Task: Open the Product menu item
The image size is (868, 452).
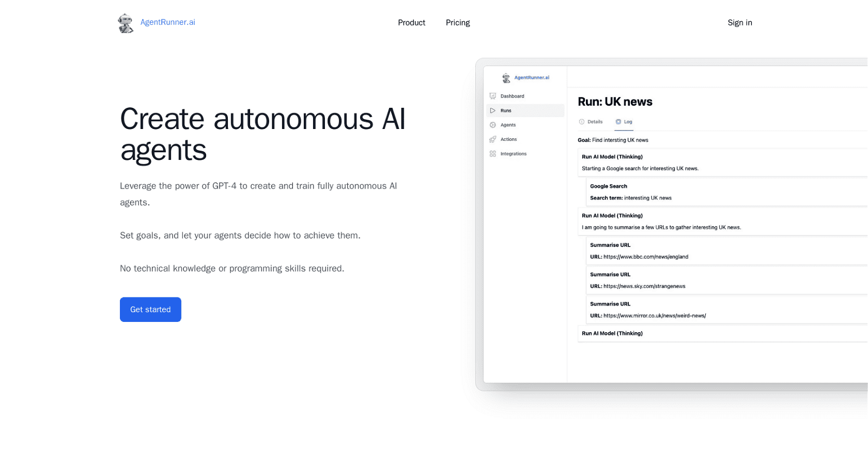Action: pos(411,23)
